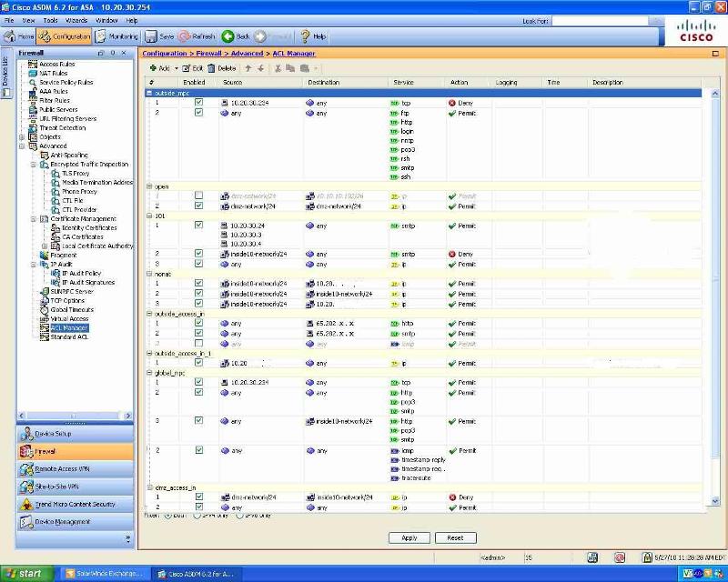
Task: Open Trend Micro Content Security panel
Action: [76, 505]
